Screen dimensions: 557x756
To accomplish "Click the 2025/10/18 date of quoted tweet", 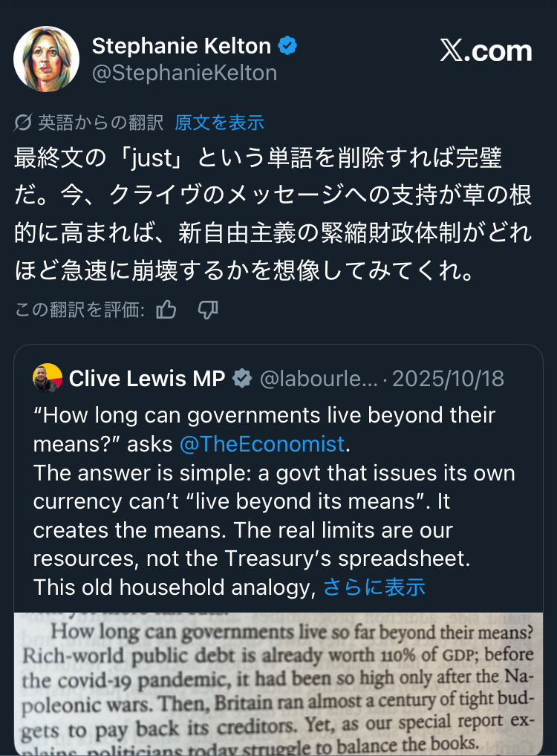I will click(x=448, y=379).
